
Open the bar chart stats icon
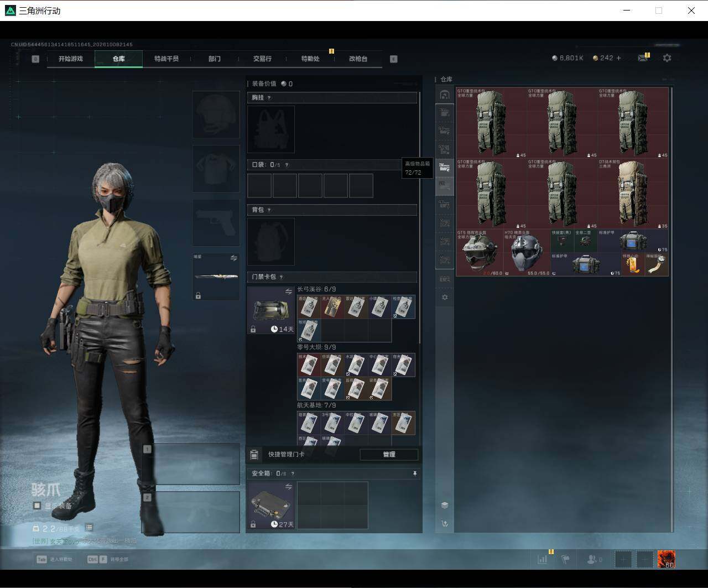tap(543, 559)
